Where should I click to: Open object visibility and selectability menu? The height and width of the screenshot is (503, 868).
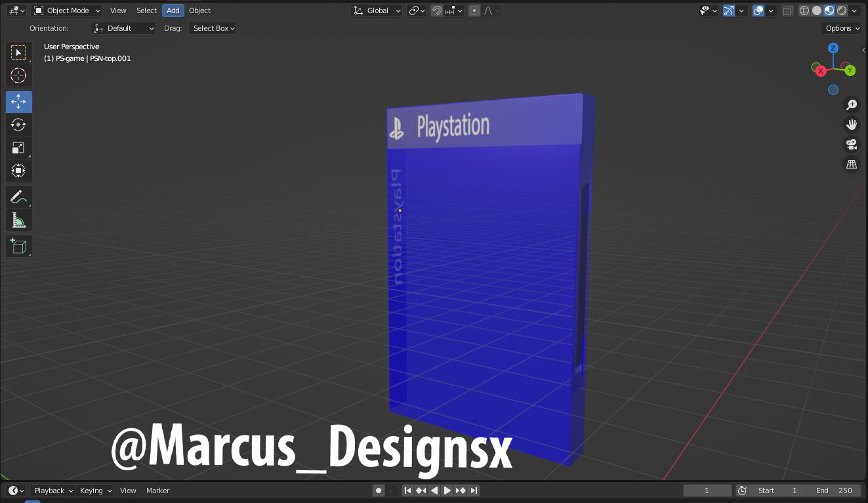707,10
